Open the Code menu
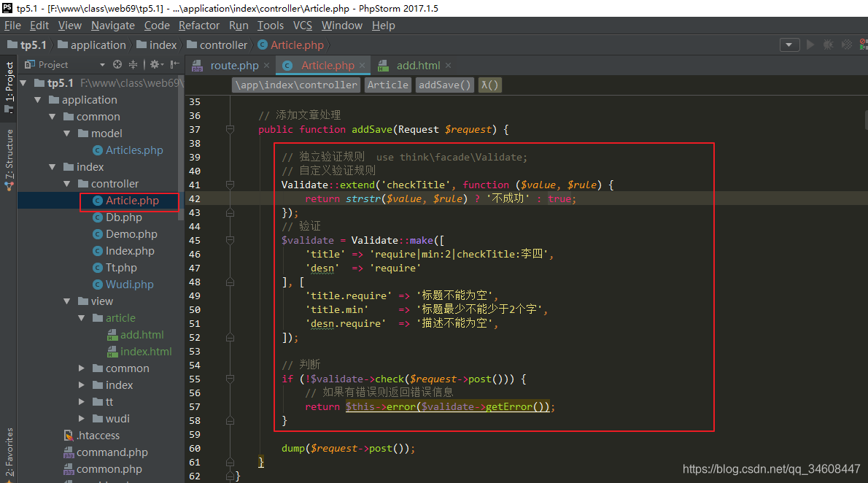This screenshot has width=868, height=483. [x=157, y=26]
